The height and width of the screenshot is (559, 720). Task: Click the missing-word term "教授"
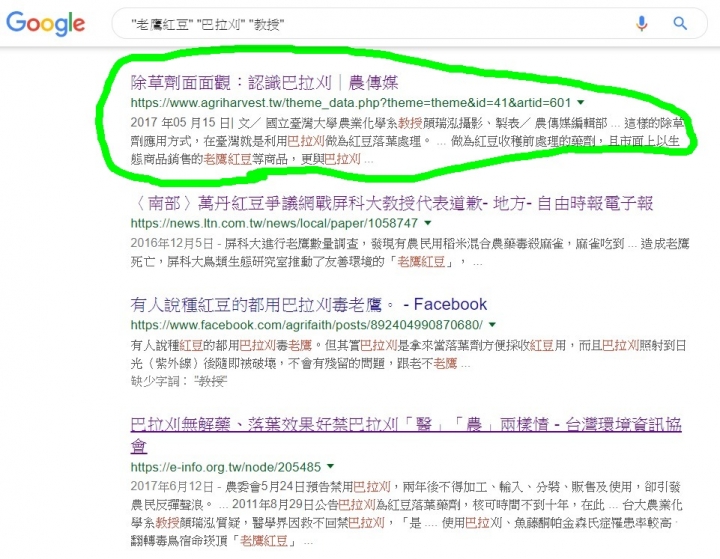[x=210, y=381]
